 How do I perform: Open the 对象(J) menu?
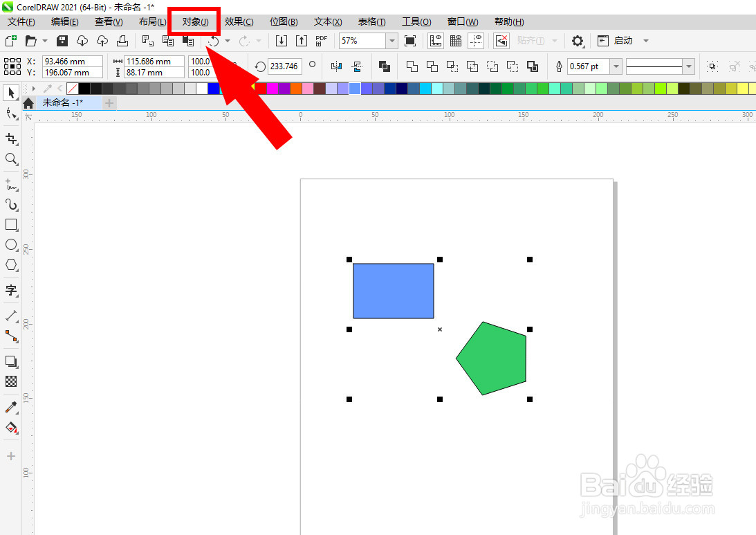coord(195,21)
